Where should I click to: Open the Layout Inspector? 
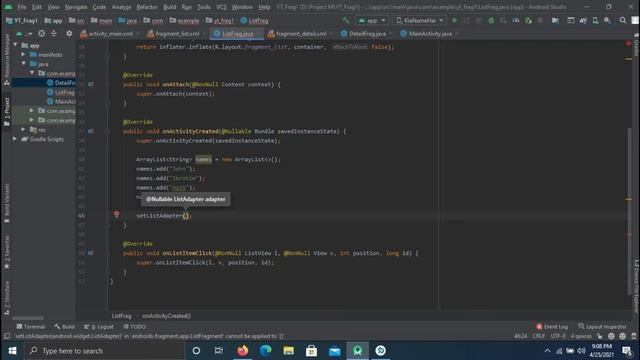[x=602, y=327]
